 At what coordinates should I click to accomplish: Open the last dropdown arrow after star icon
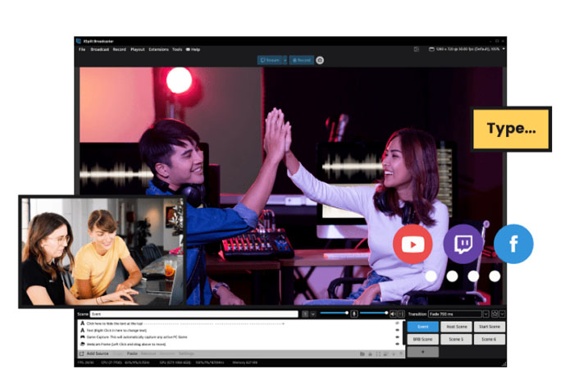502,314
